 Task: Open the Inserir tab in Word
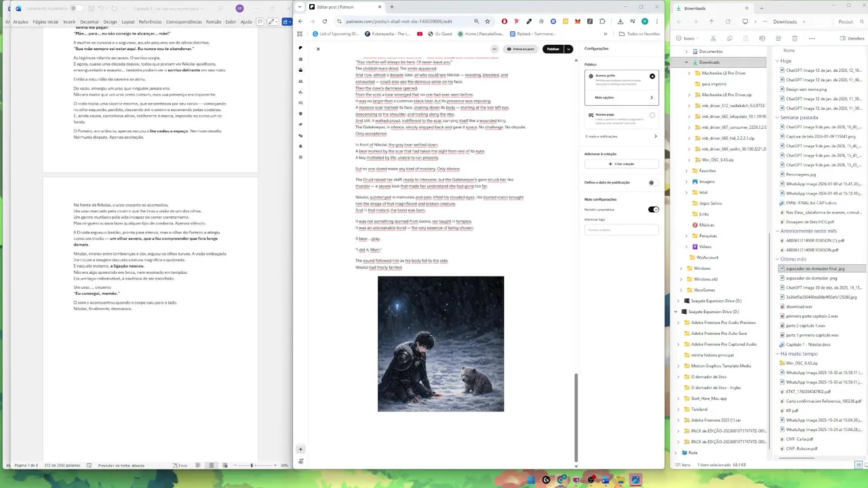pos(69,22)
